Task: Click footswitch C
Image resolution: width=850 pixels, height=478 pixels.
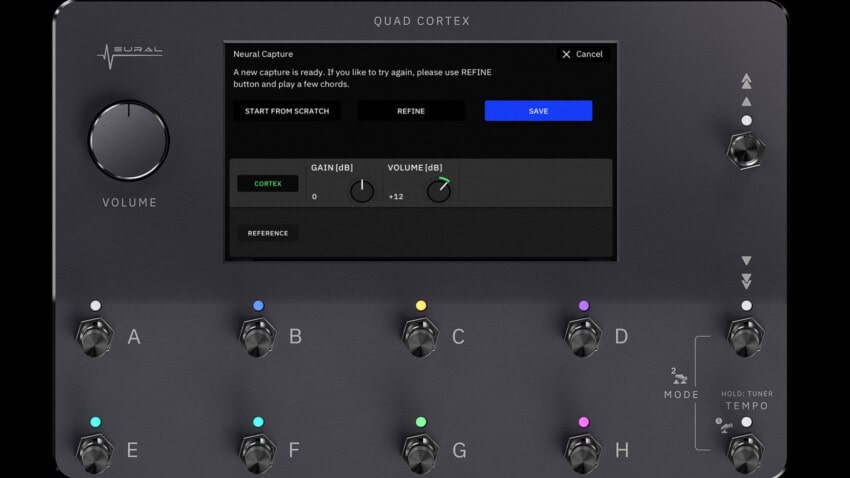Action: tap(420, 337)
